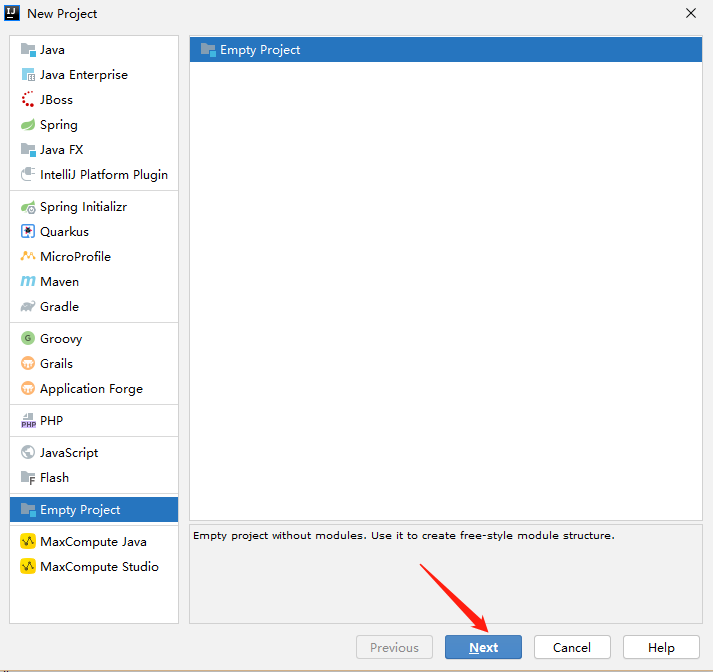Viewport: 713px width, 672px height.
Task: Choose Spring Initializr generator
Action: (x=94, y=207)
